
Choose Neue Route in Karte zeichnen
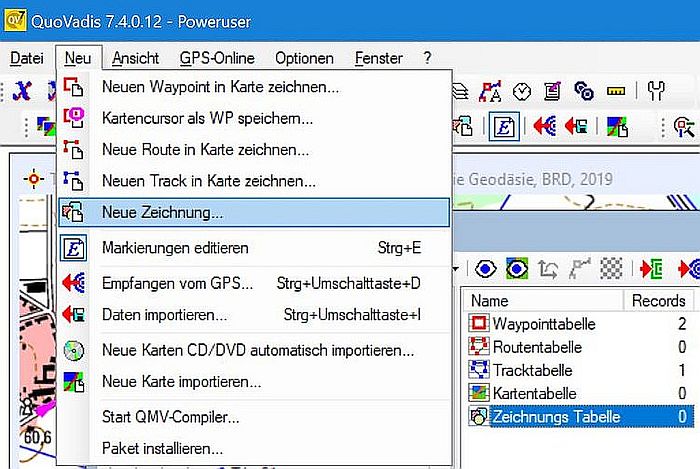[x=254, y=149]
